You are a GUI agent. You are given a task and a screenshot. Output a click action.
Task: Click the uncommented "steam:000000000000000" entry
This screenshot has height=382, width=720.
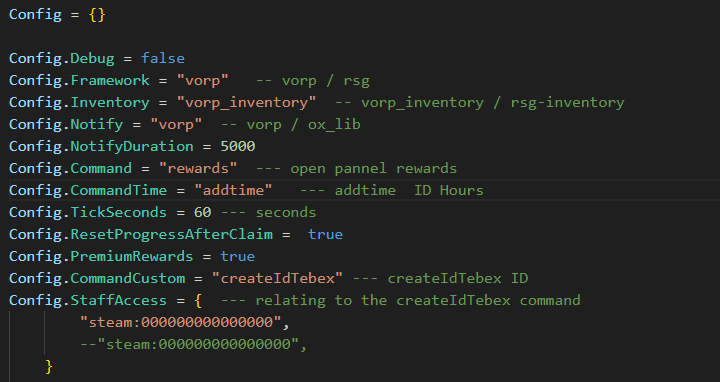pyautogui.click(x=181, y=322)
